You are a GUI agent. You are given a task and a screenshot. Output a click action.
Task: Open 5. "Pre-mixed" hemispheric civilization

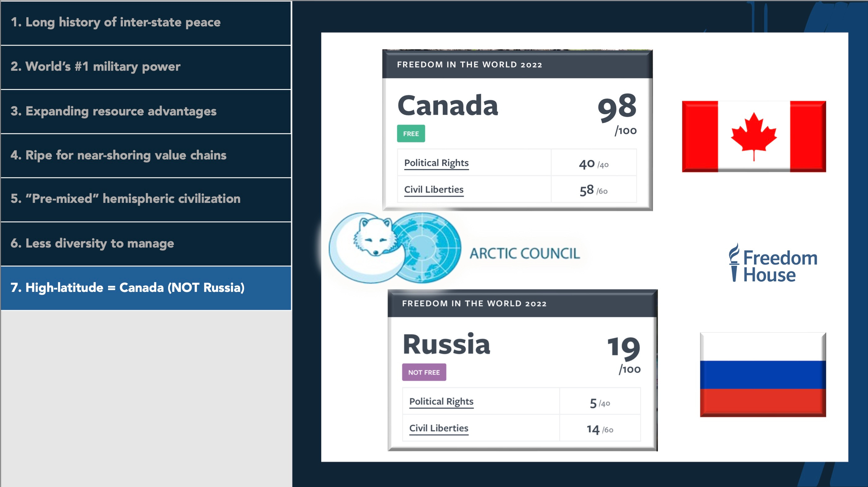(146, 200)
